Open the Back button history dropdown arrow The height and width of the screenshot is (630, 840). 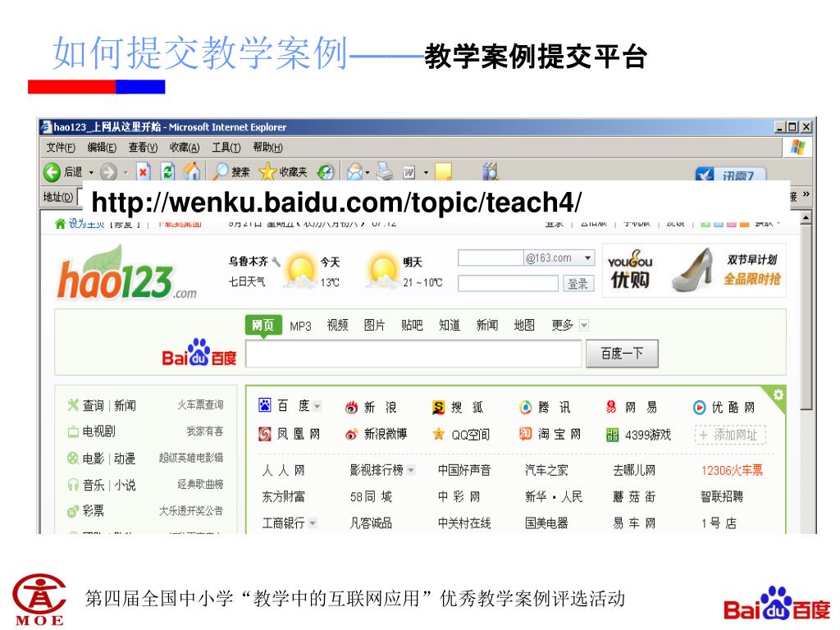click(91, 172)
